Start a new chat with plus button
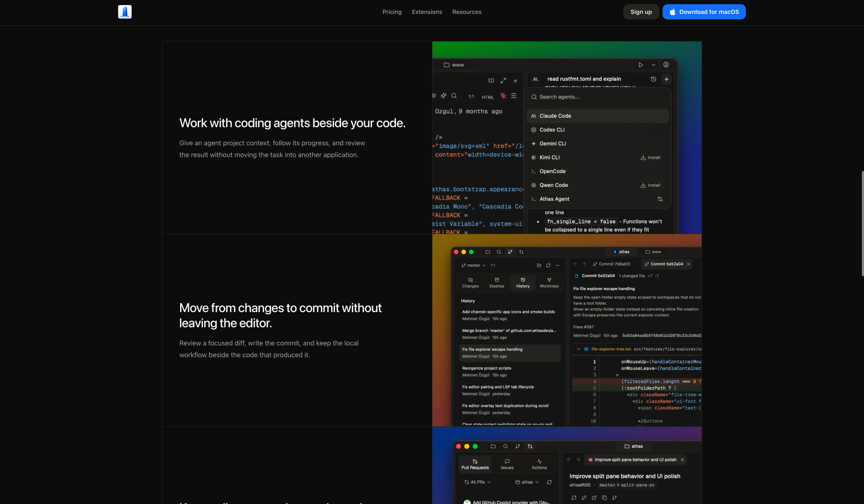Image resolution: width=864 pixels, height=504 pixels. 667,79
